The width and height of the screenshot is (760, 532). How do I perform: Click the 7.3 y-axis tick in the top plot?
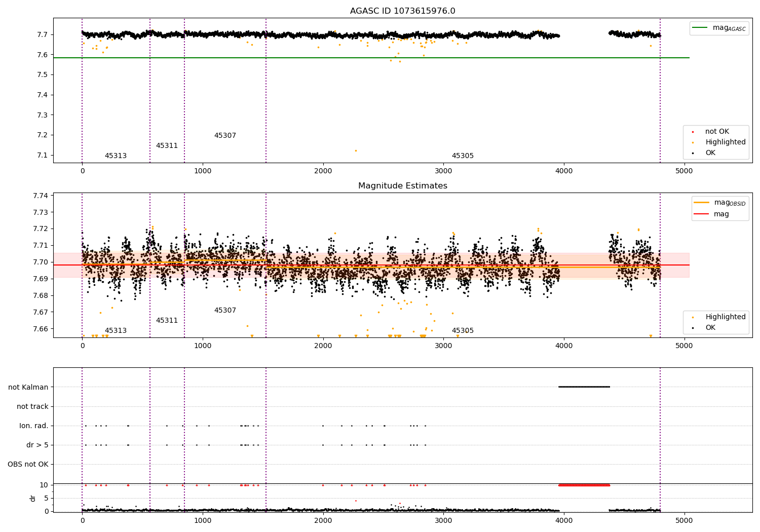point(43,115)
